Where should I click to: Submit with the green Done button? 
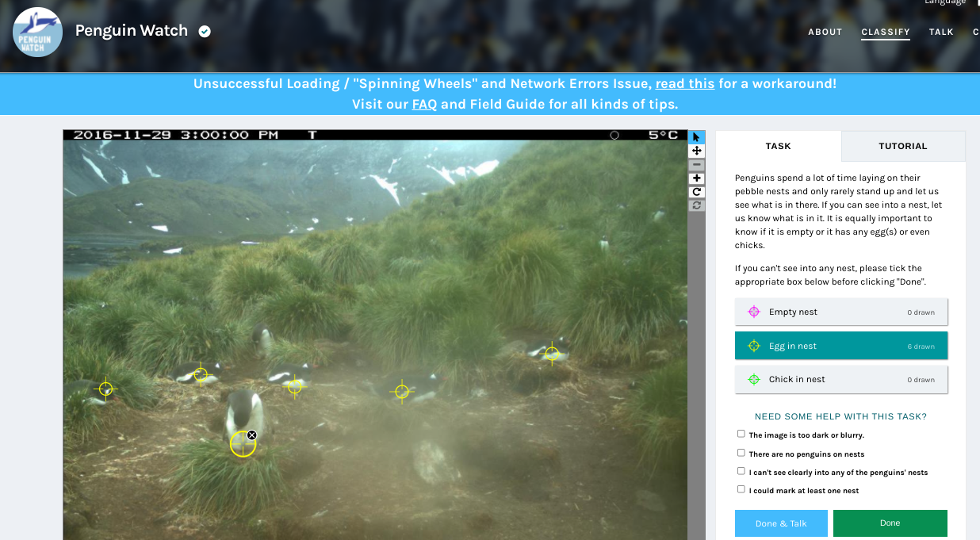click(x=890, y=523)
